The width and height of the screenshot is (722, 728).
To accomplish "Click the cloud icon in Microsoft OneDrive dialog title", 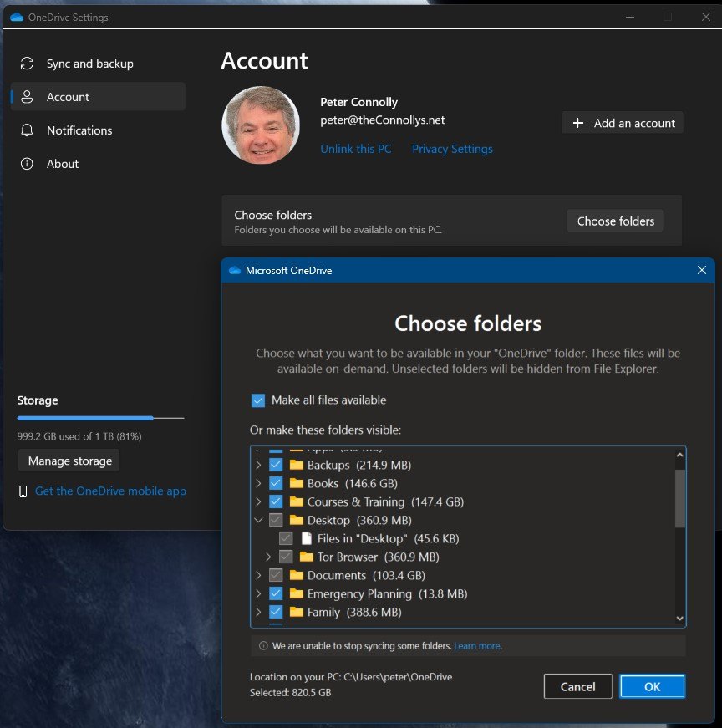I will coord(235,270).
